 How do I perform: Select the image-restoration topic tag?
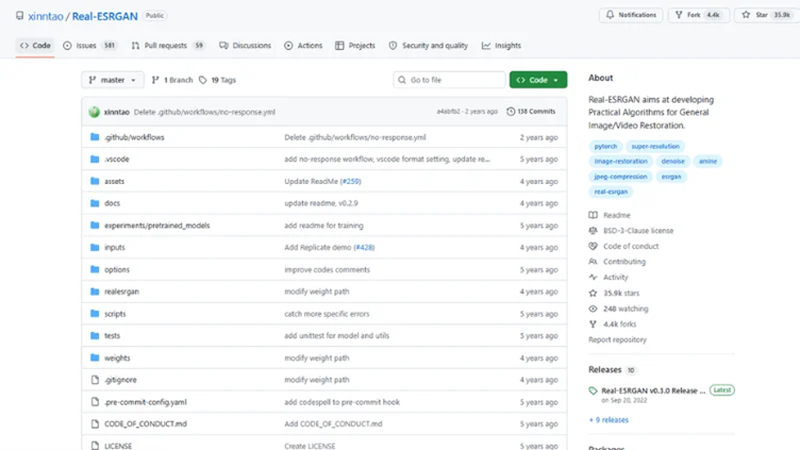620,161
